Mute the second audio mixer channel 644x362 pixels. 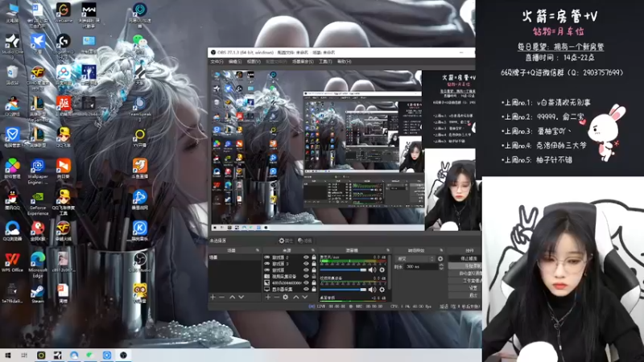(x=372, y=290)
